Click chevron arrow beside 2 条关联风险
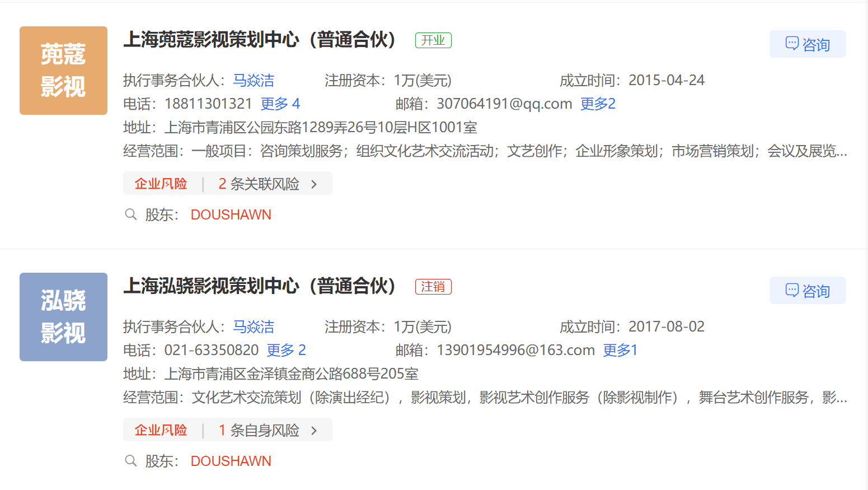The width and height of the screenshot is (868, 490). [314, 184]
